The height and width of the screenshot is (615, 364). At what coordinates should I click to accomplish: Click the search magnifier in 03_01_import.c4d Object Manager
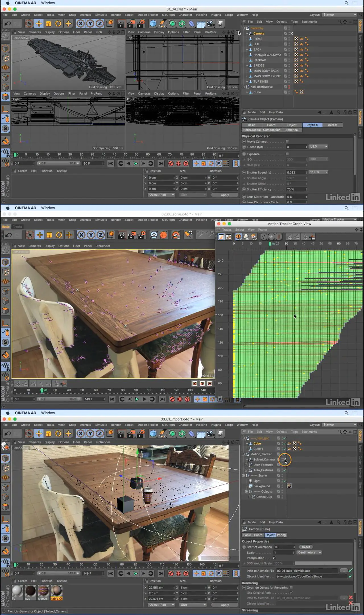click(340, 432)
